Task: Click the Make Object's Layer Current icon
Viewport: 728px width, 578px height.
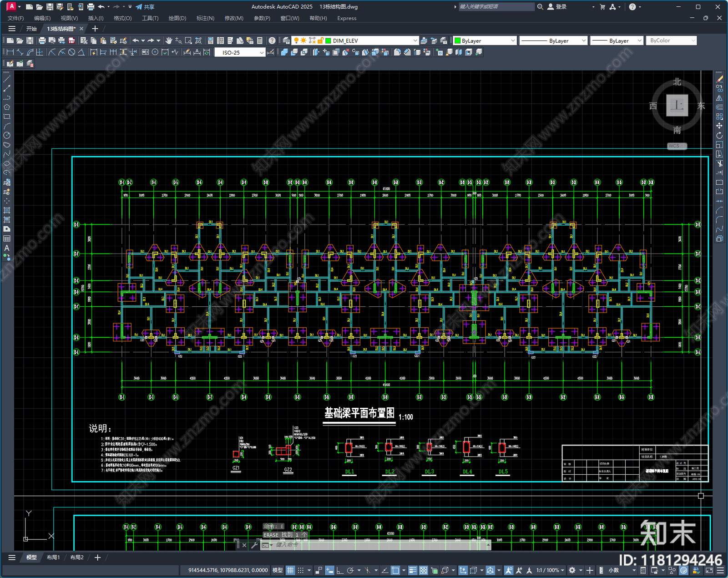Action: pos(424,41)
